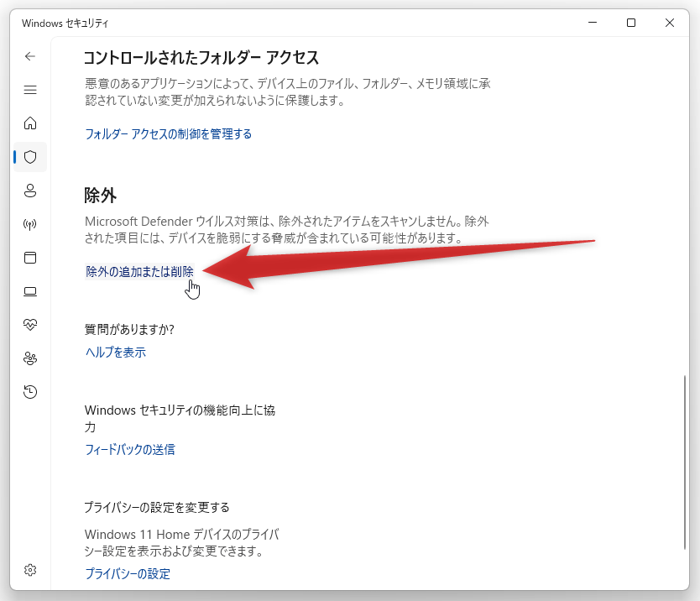Click the プライバシーの設定を変更する heading
Image resolution: width=700 pixels, height=601 pixels.
[x=157, y=507]
